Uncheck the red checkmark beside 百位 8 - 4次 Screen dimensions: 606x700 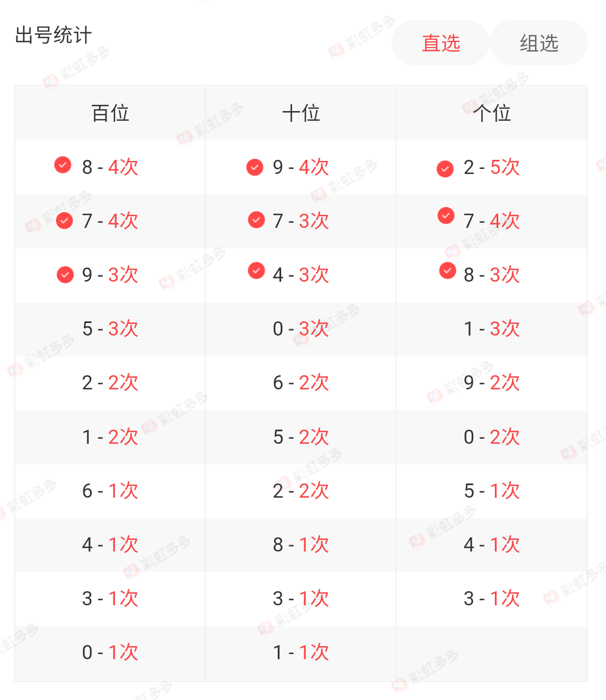[63, 164]
